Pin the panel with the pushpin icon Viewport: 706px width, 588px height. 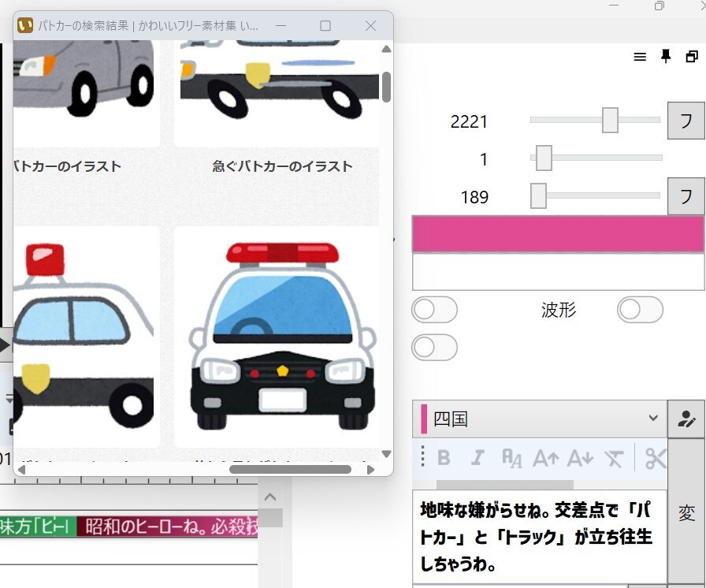point(666,56)
